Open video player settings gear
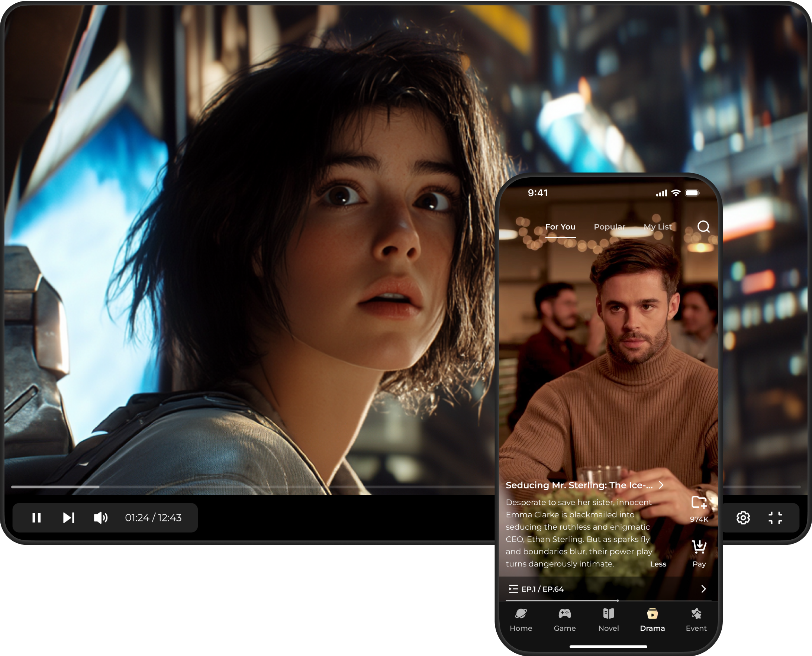Screen dimensions: 812x656 click(743, 518)
